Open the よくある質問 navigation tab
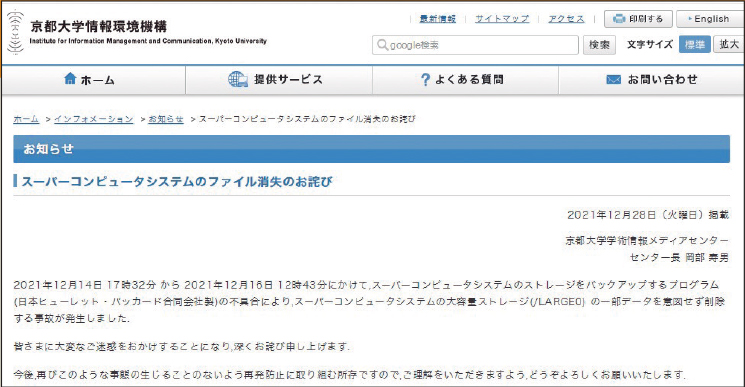This screenshot has width=745, height=387. point(465,79)
